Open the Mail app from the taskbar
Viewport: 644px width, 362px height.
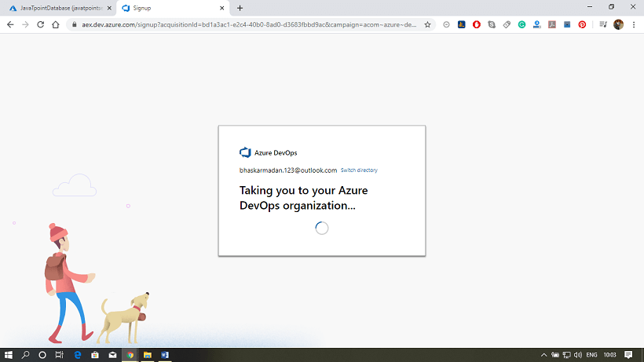pos(112,355)
